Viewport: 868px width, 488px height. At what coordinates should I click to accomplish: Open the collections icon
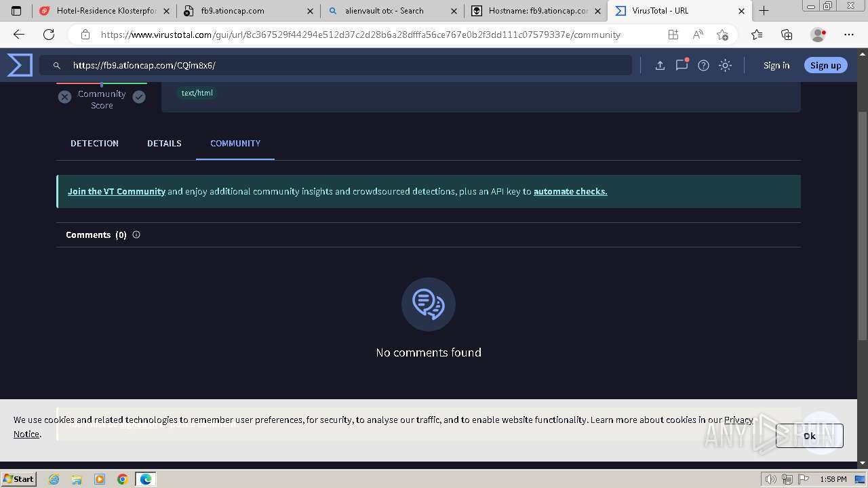coord(787,35)
